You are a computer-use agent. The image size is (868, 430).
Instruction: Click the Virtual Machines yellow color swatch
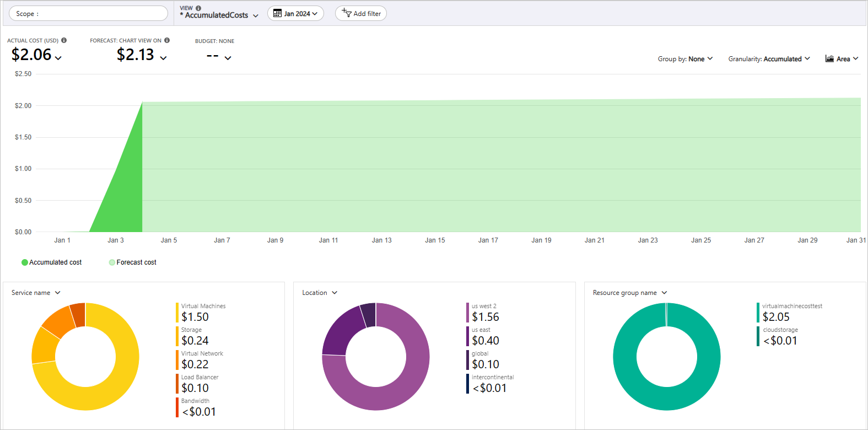pos(177,313)
